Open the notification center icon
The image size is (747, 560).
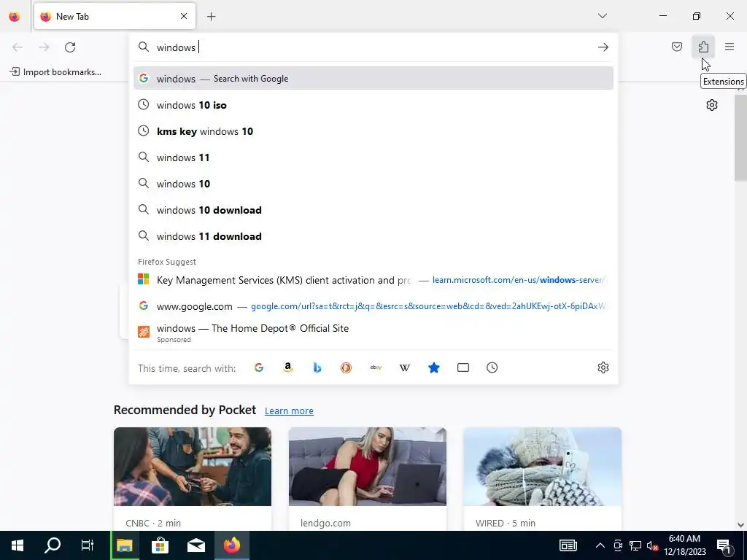(x=724, y=545)
